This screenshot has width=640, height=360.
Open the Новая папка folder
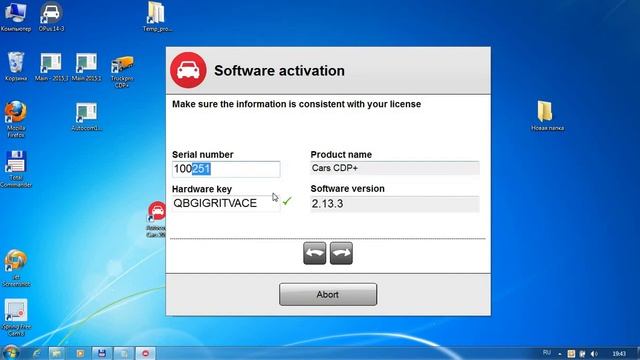coord(547,116)
